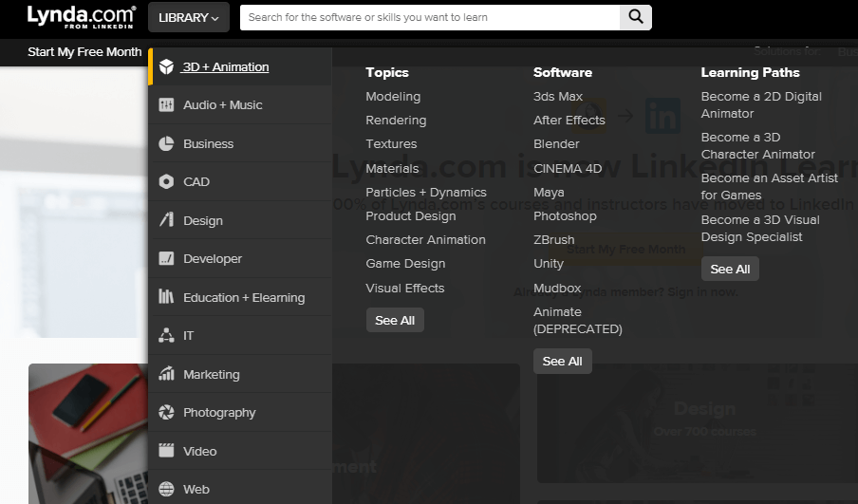Click See All under Learning Paths
This screenshot has height=504, width=858.
coord(730,269)
